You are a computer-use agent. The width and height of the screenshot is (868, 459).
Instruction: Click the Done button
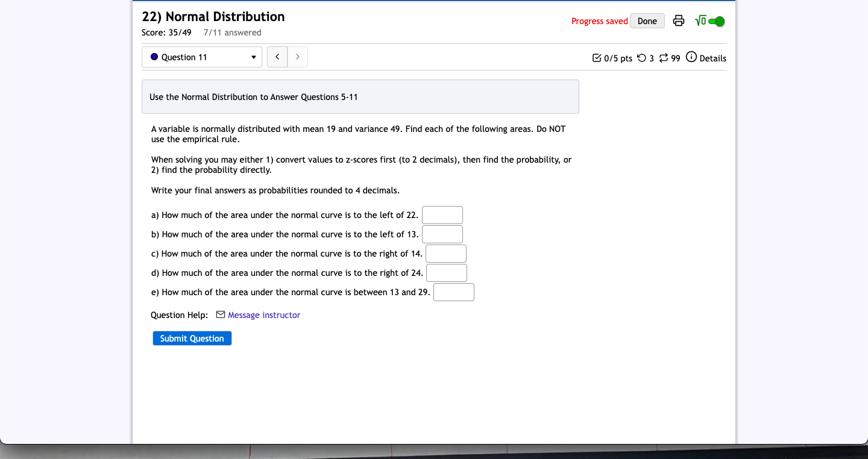(x=647, y=20)
